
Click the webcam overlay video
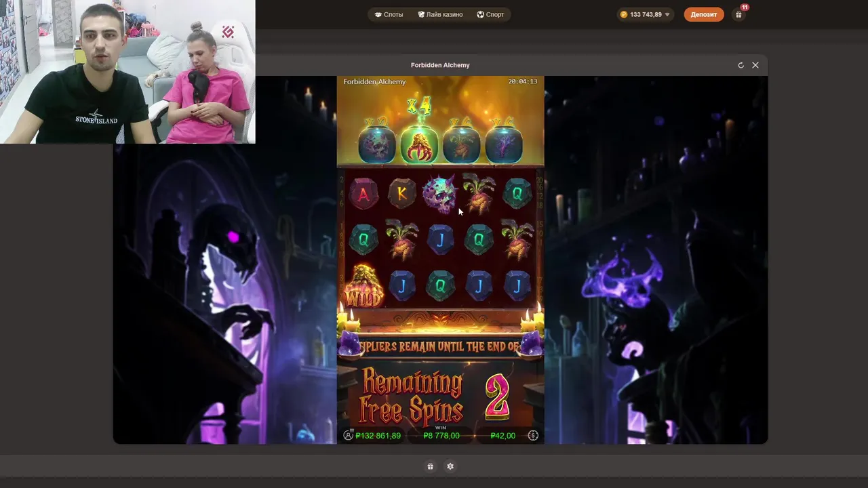pyautogui.click(x=127, y=72)
